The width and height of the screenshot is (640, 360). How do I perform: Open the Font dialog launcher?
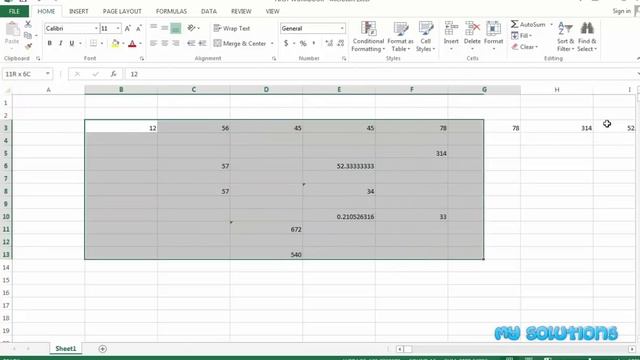(x=142, y=59)
